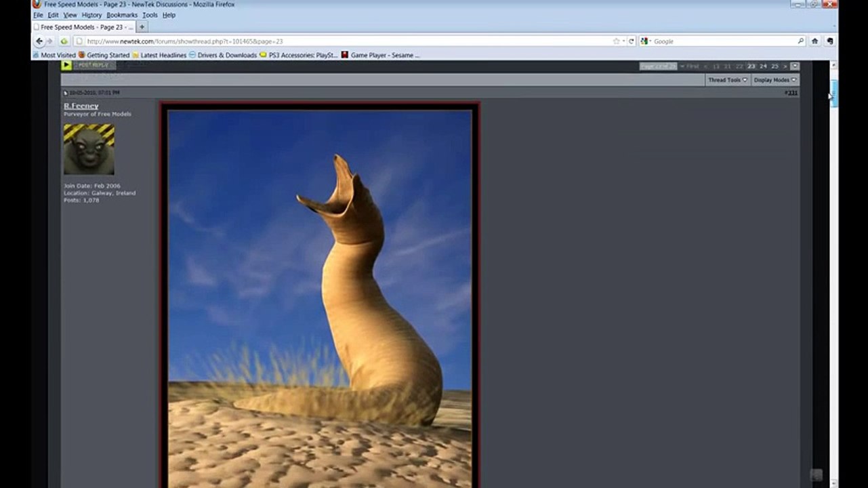This screenshot has width=868, height=488.
Task: Click the vertical scrollbar thumb
Action: pos(834,93)
